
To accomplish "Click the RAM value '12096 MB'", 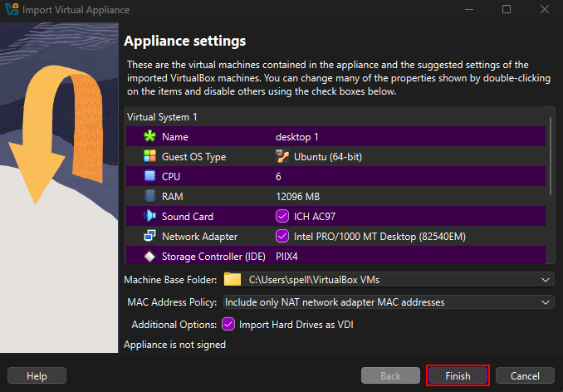I will 297,197.
